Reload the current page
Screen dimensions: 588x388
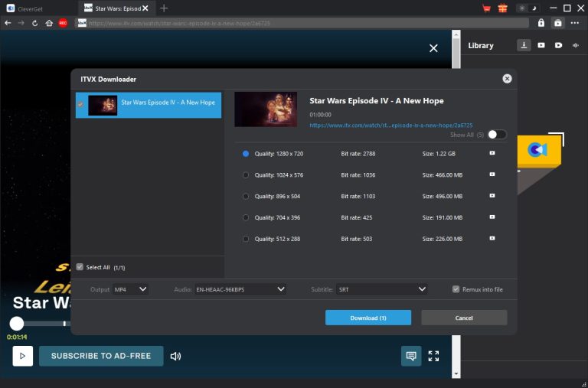pos(35,23)
